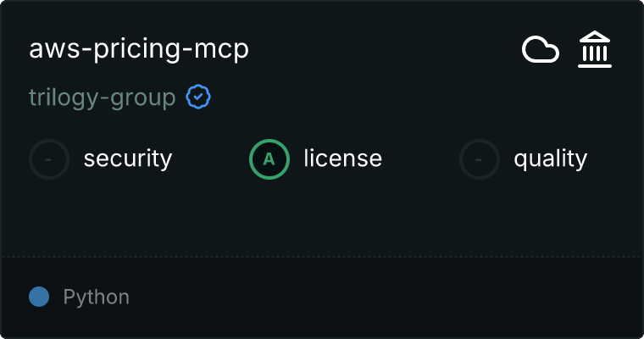Click the empty security grade circle
The height and width of the screenshot is (339, 644).
pyautogui.click(x=49, y=159)
